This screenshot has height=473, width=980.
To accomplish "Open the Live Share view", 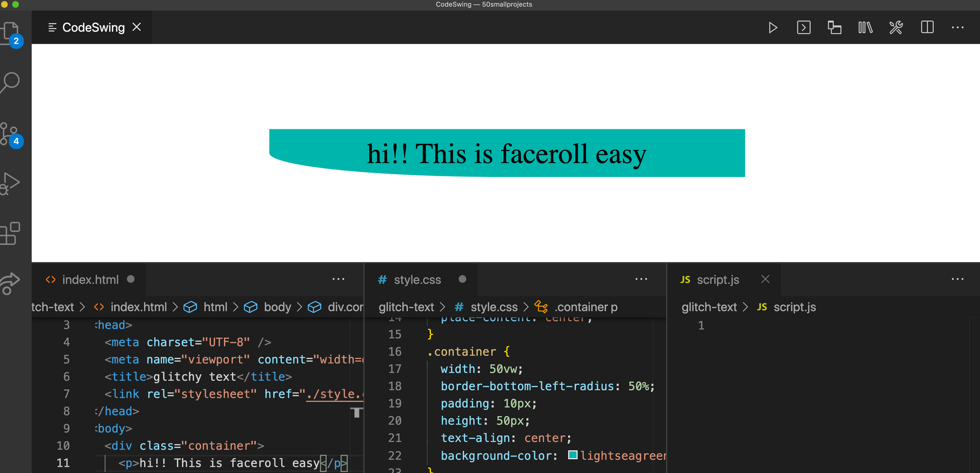I will point(11,283).
